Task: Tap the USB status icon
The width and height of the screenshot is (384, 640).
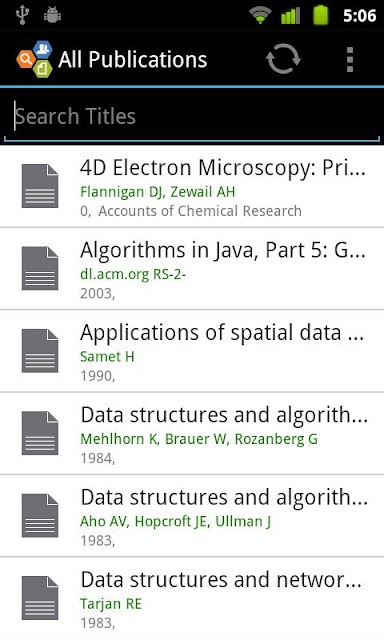Action: [22, 15]
